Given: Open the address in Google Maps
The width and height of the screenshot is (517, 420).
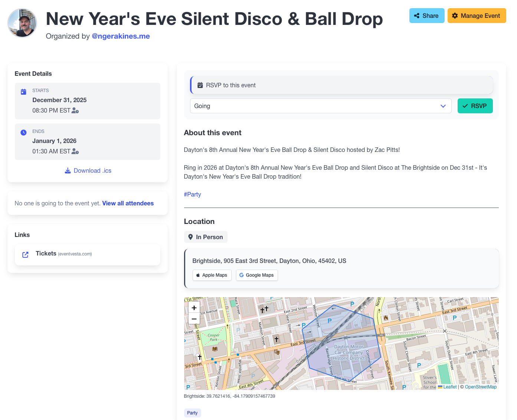Looking at the screenshot, I should point(257,275).
